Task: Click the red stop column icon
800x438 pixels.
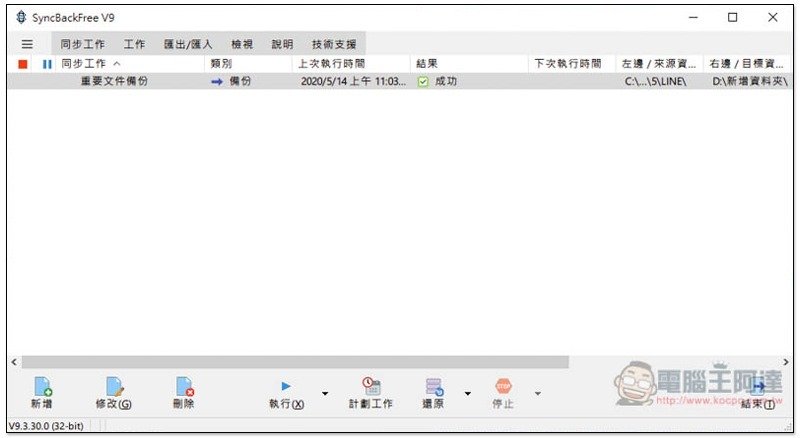Action: click(x=22, y=64)
